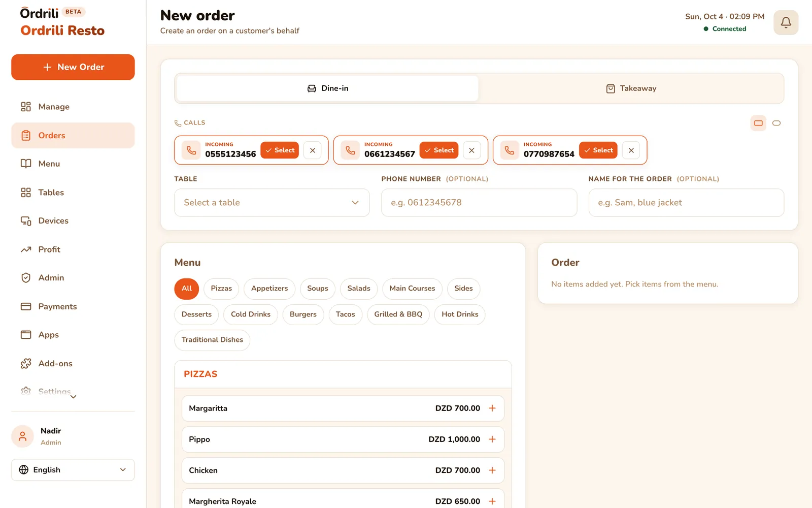
Task: Switch to Takeaway tab
Action: pyautogui.click(x=631, y=88)
